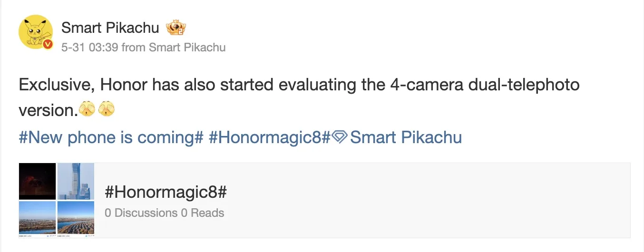The height and width of the screenshot is (252, 644).
Task: Click the orange verified V badge
Action: click(48, 44)
